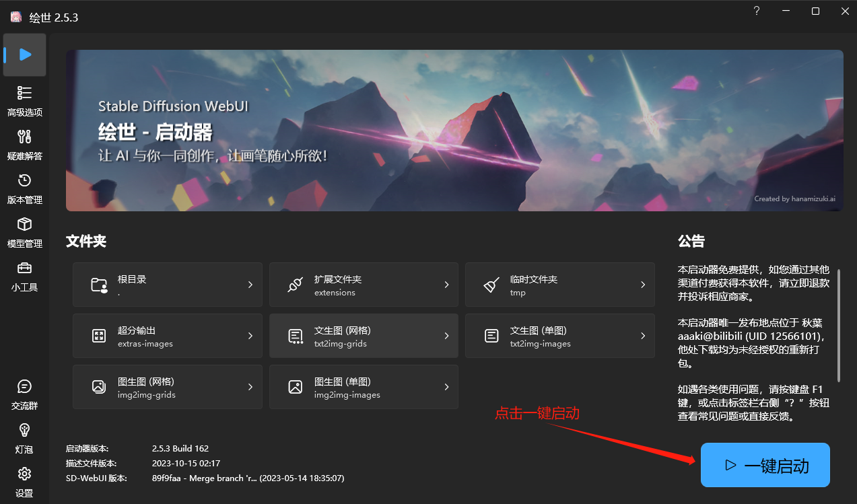Open the txt2img-images folder card label

point(541,344)
